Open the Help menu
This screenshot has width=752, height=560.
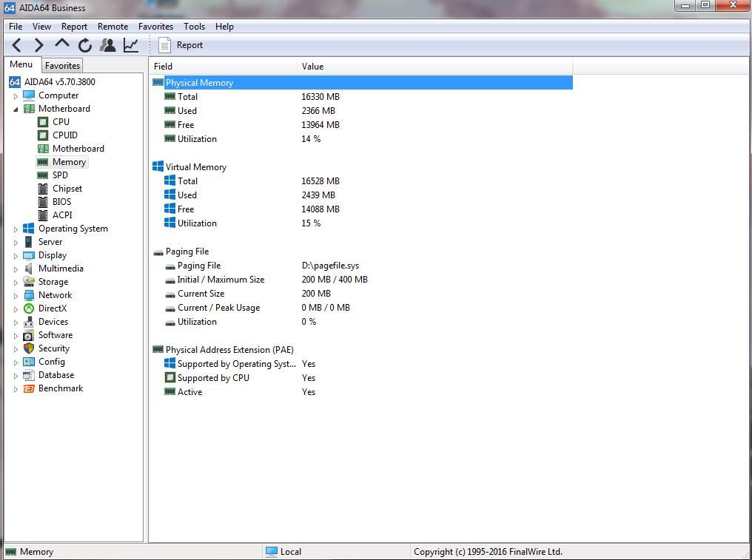click(224, 27)
